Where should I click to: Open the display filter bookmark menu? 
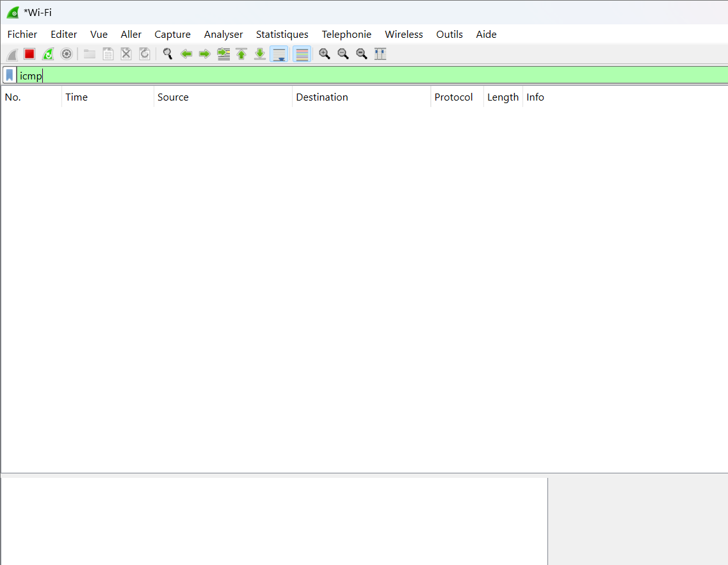tap(10, 76)
